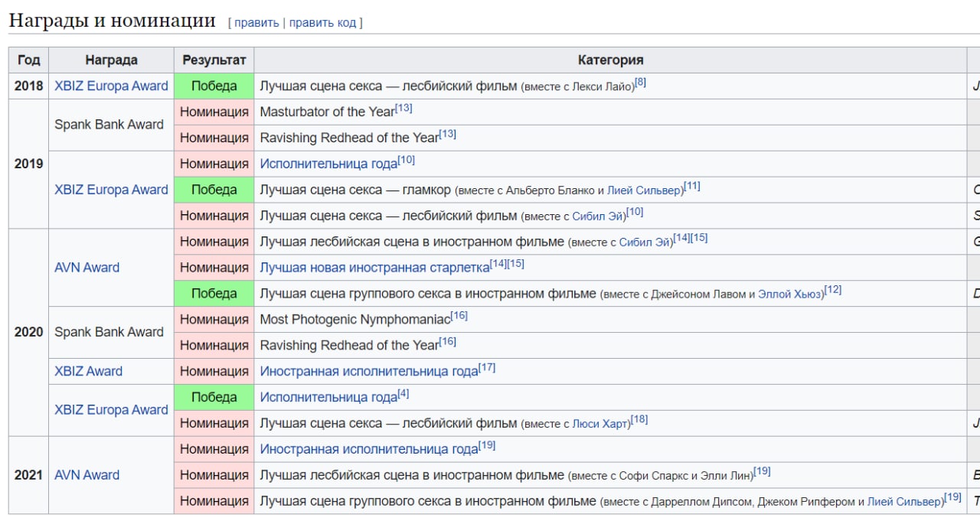Click 'Победа' beside Исполнительница года [4]

[x=214, y=397]
